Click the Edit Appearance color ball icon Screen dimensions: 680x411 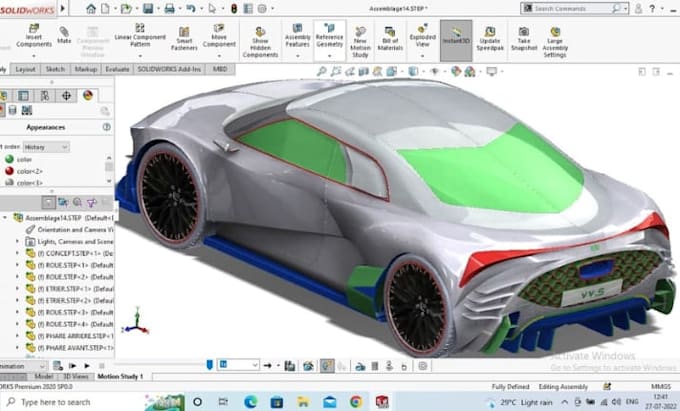click(455, 71)
